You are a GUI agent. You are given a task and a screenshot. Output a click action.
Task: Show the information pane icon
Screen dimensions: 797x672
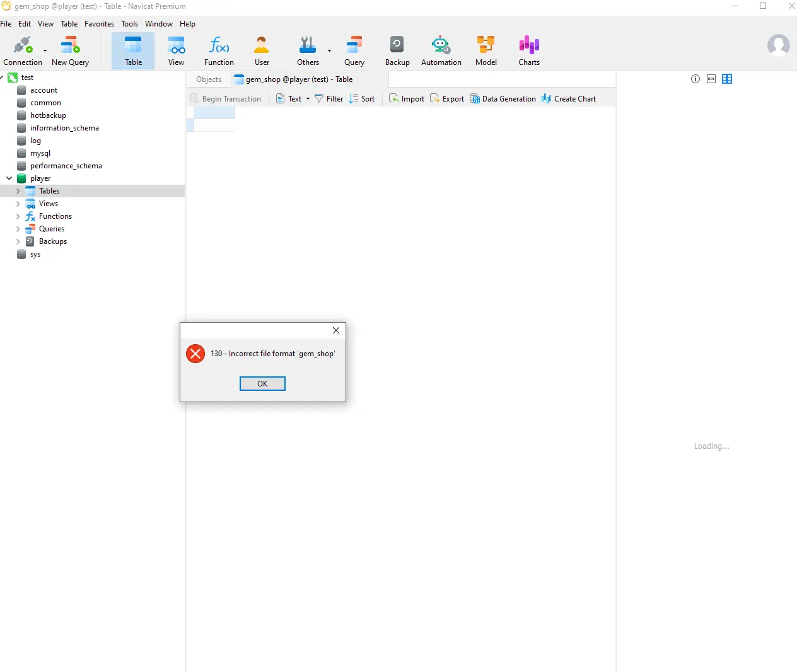[695, 79]
